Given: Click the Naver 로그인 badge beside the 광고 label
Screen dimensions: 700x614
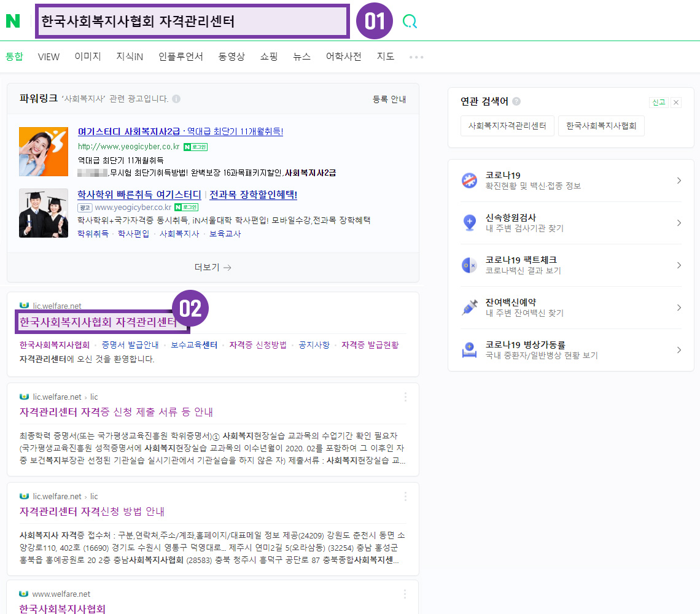Looking at the screenshot, I should coord(186,207).
